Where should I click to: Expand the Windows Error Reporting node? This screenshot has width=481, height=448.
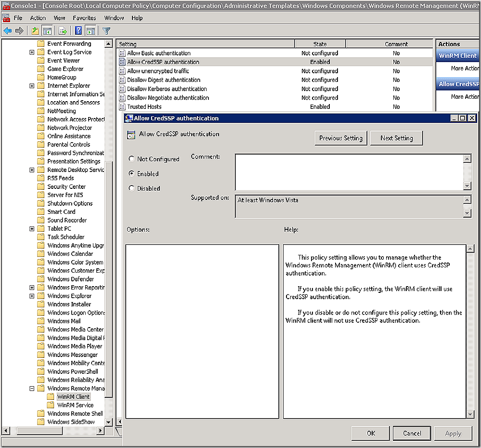click(32, 288)
